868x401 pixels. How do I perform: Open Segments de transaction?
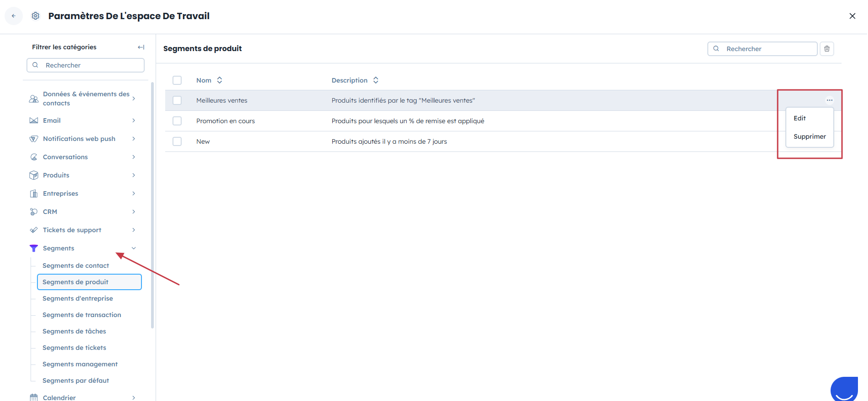[x=82, y=315]
